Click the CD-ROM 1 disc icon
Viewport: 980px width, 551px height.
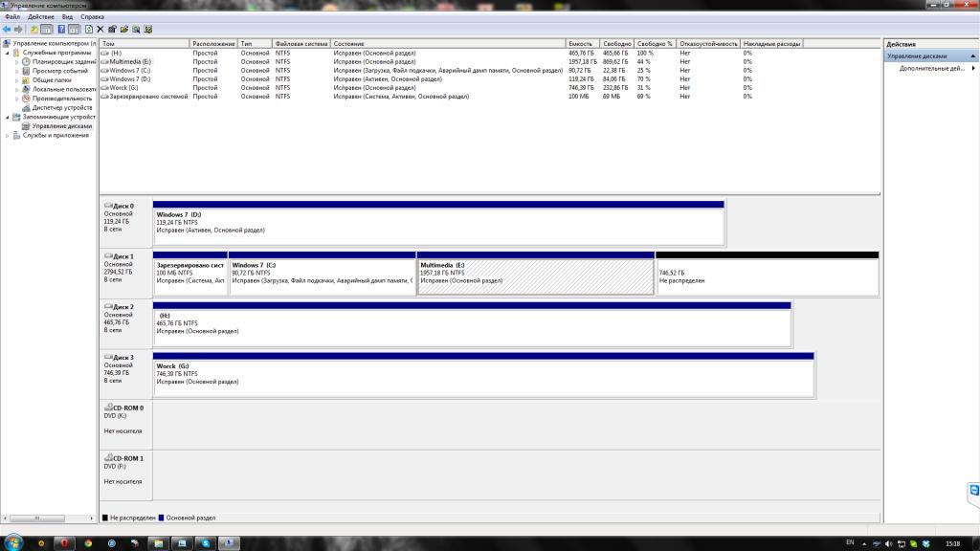pyautogui.click(x=108, y=457)
